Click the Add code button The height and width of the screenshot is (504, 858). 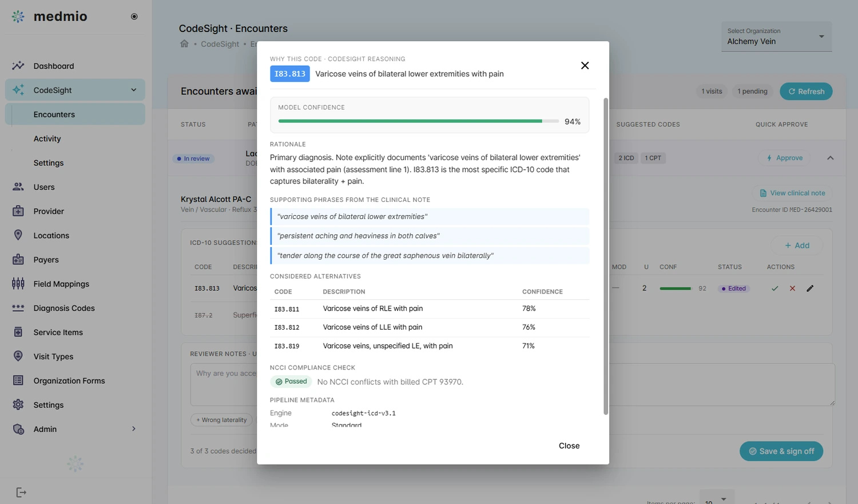pyautogui.click(x=797, y=245)
